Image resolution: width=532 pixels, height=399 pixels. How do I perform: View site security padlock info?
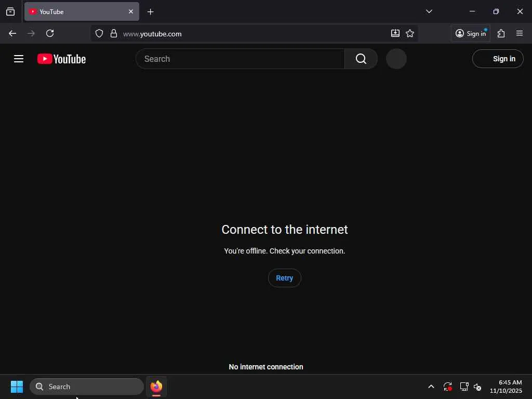coord(114,33)
